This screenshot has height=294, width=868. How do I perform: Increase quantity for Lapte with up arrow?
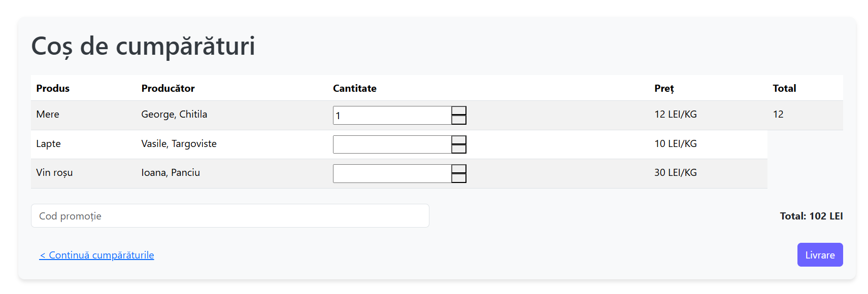pyautogui.click(x=459, y=140)
